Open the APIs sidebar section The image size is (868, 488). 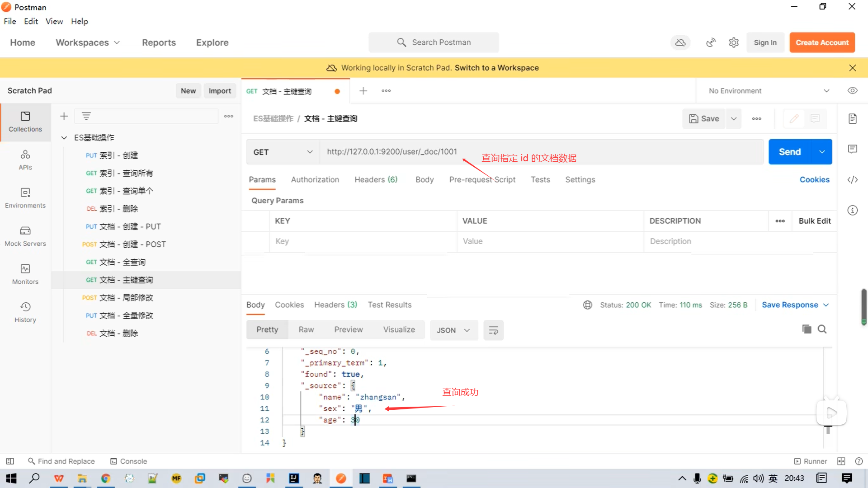[x=25, y=160]
